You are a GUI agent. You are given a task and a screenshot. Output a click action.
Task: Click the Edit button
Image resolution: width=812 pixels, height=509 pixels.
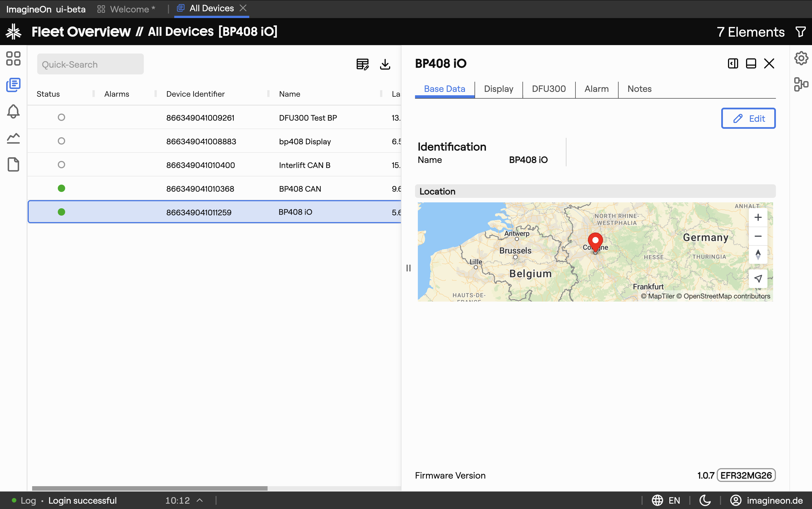coord(748,118)
